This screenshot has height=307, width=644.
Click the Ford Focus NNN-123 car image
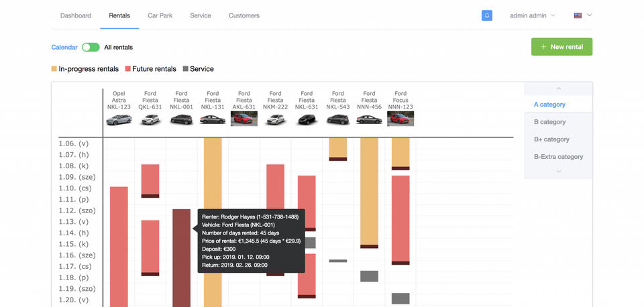400,119
